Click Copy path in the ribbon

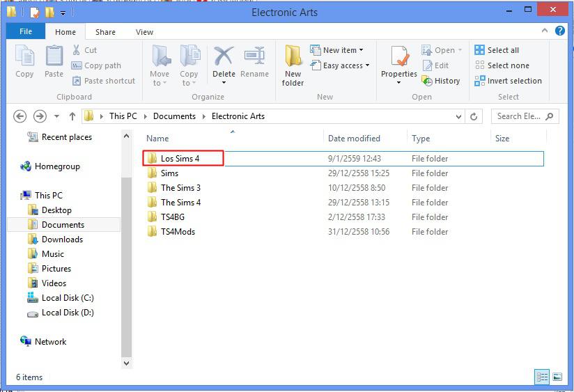96,65
